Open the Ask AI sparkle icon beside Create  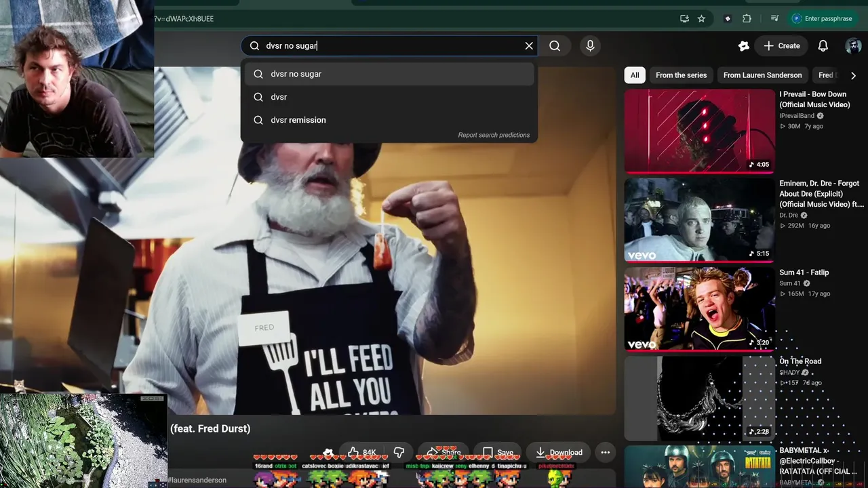pos(744,46)
